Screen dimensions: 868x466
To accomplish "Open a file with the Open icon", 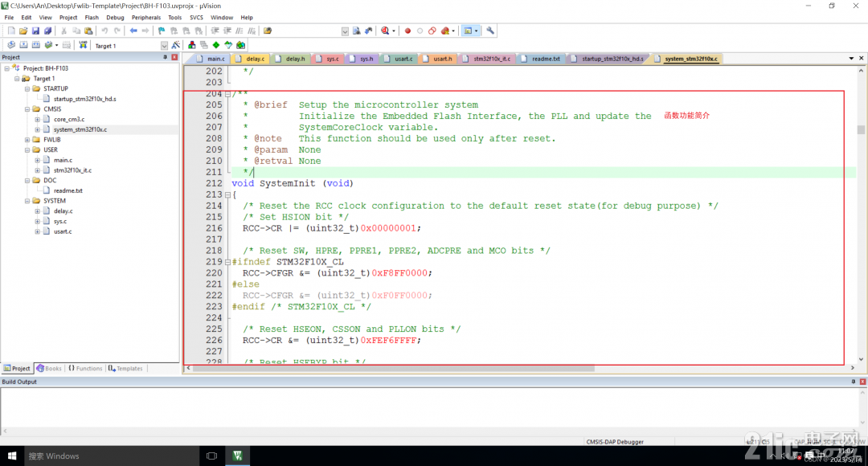I will click(x=23, y=31).
